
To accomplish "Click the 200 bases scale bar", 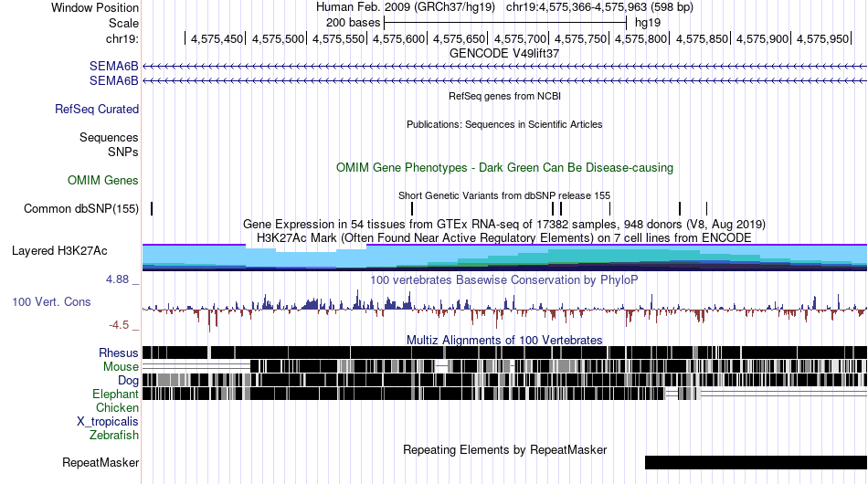I will tap(505, 23).
